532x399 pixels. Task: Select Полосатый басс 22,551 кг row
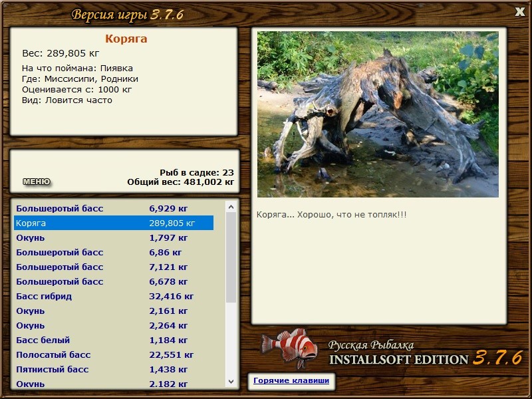pyautogui.click(x=114, y=354)
